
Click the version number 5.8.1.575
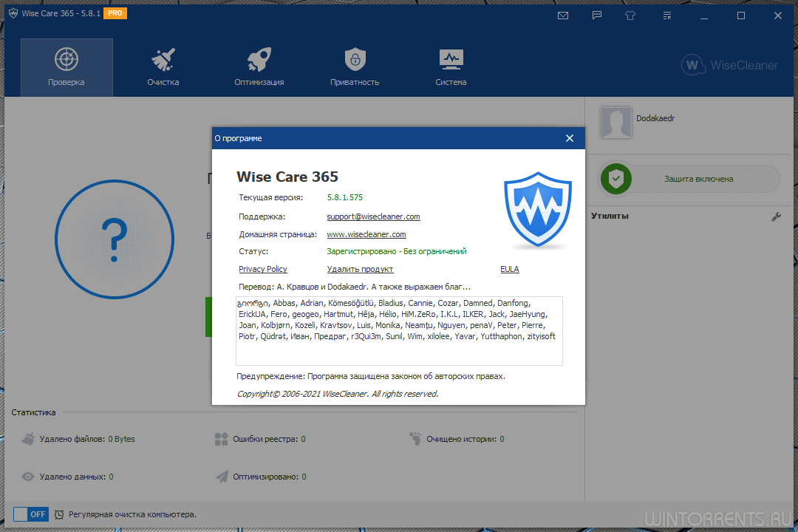coord(344,197)
